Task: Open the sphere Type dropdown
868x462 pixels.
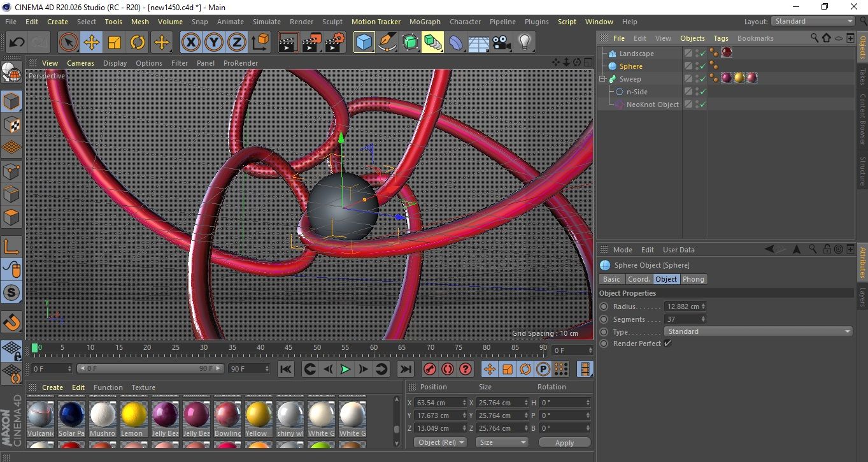Action: [x=758, y=331]
